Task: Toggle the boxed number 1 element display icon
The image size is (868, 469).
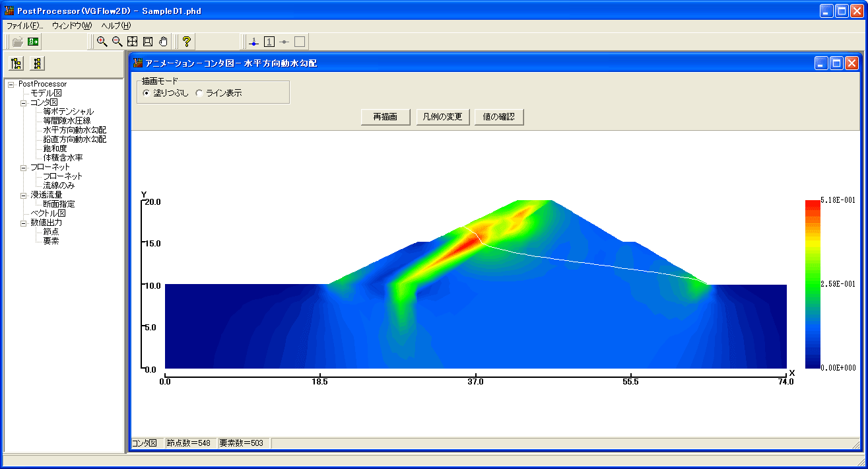Action: click(269, 42)
